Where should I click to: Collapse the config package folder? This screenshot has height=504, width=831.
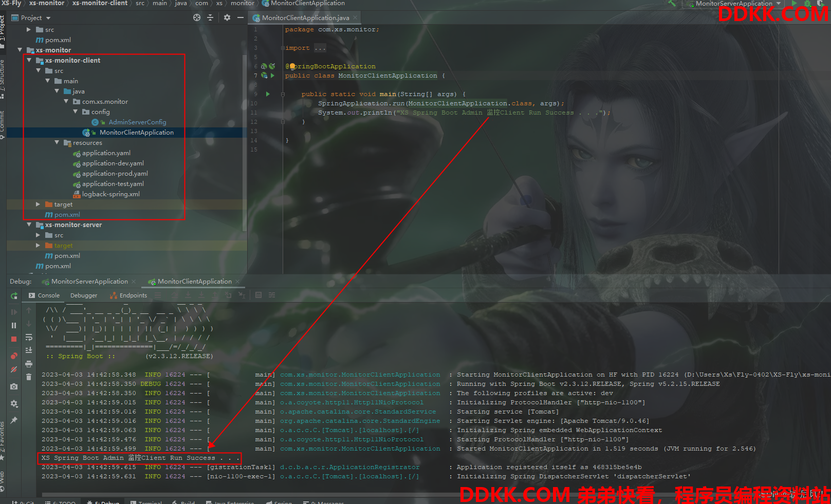click(x=76, y=111)
